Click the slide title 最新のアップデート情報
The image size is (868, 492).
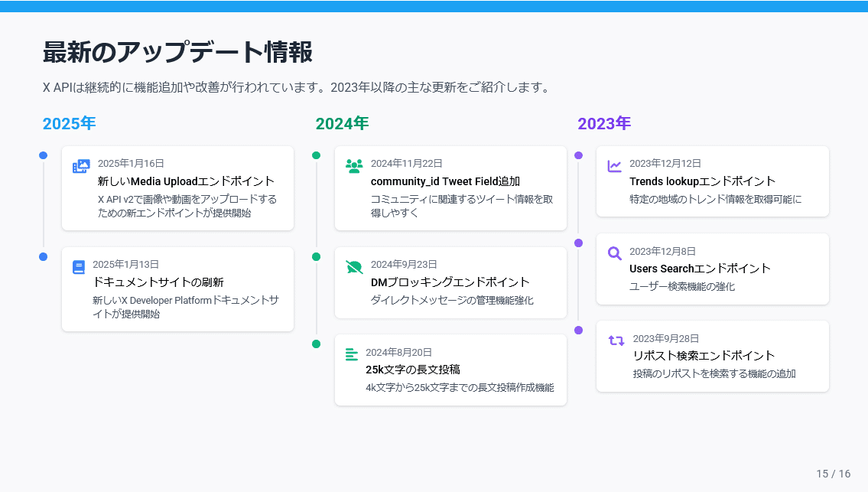coord(177,52)
